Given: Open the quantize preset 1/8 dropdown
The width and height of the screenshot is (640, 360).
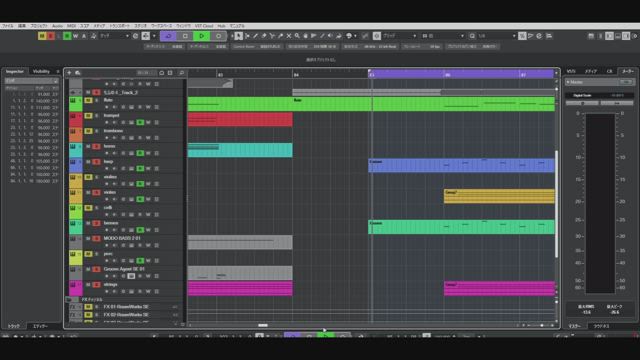Looking at the screenshot, I should 497,36.
